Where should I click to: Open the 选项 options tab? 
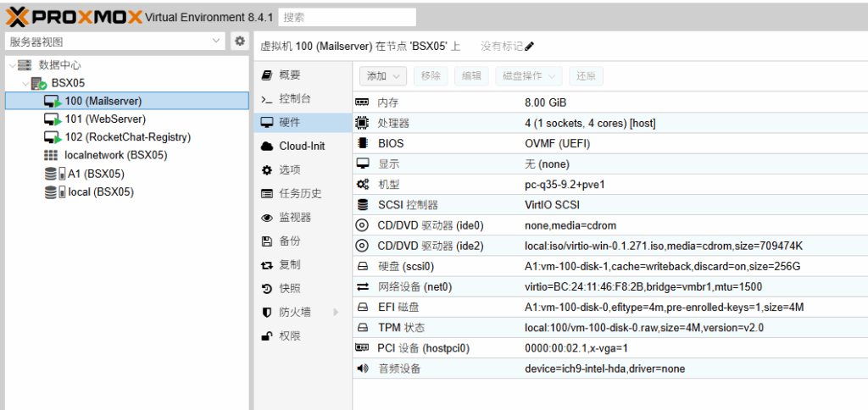(303, 170)
